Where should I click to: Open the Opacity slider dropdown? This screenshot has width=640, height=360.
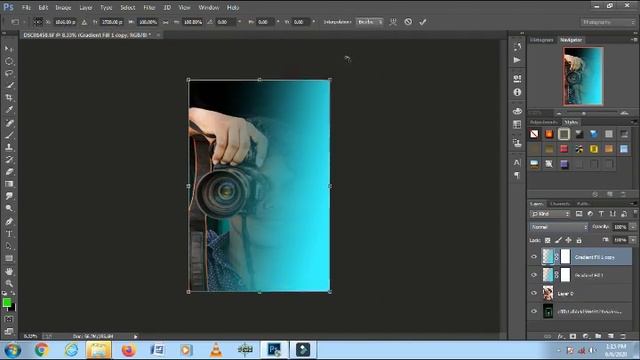pos(633,227)
